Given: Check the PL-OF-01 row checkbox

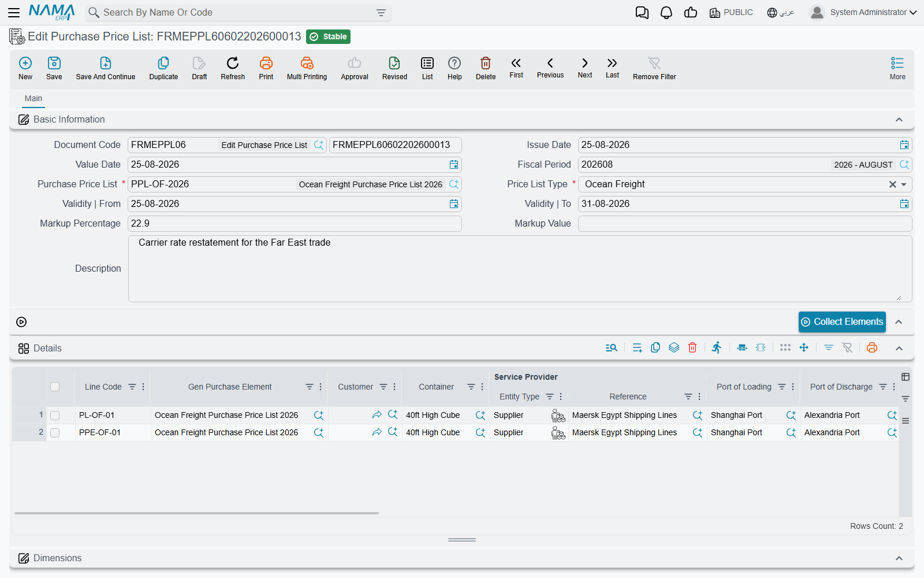Looking at the screenshot, I should tap(55, 415).
